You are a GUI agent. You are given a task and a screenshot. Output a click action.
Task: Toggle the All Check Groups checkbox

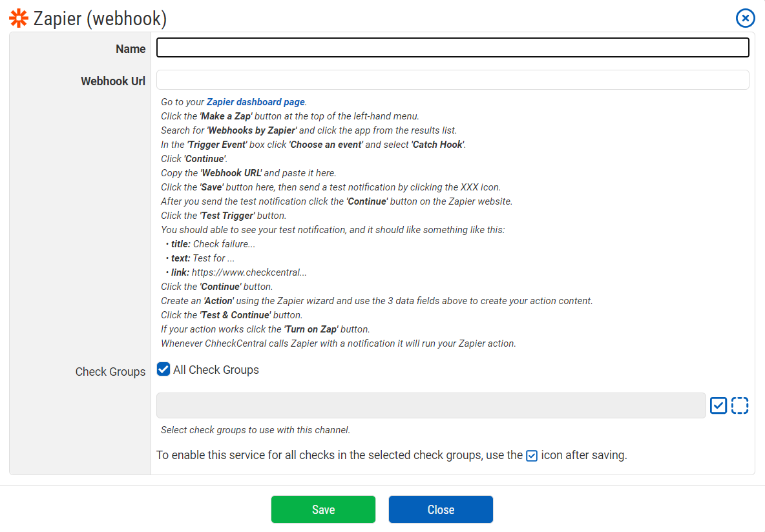point(164,369)
